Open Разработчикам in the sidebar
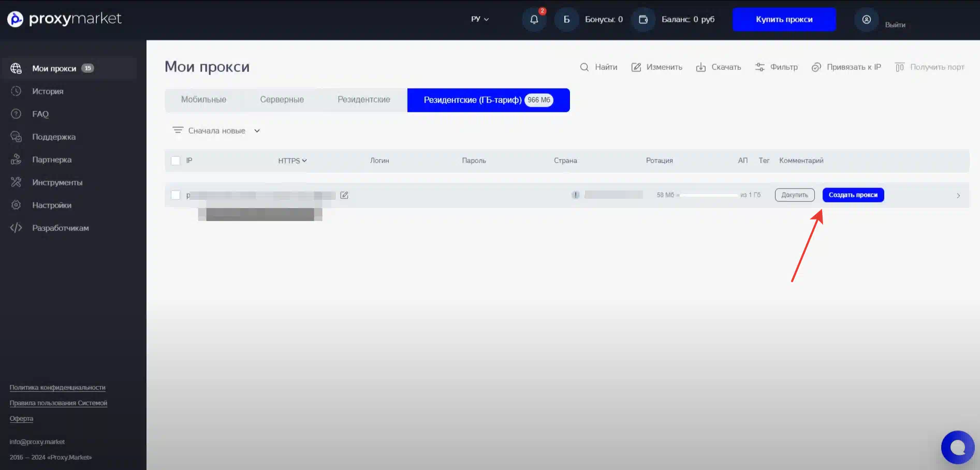The image size is (980, 470). (61, 228)
